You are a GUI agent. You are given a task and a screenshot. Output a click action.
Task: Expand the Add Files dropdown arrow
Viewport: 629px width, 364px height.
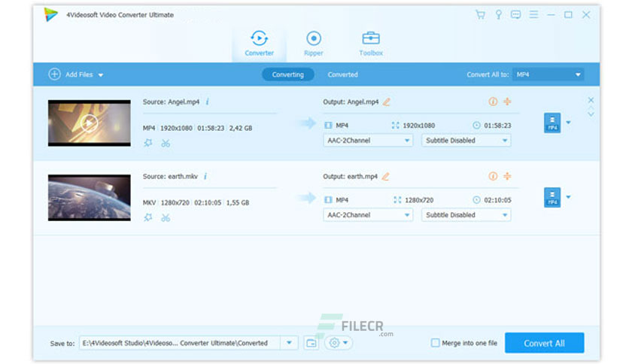[x=101, y=75]
